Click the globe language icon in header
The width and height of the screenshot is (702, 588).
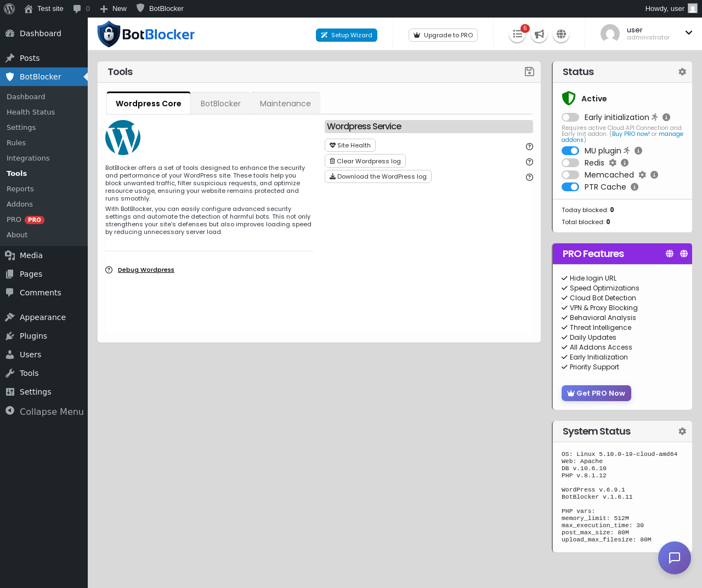(x=561, y=35)
